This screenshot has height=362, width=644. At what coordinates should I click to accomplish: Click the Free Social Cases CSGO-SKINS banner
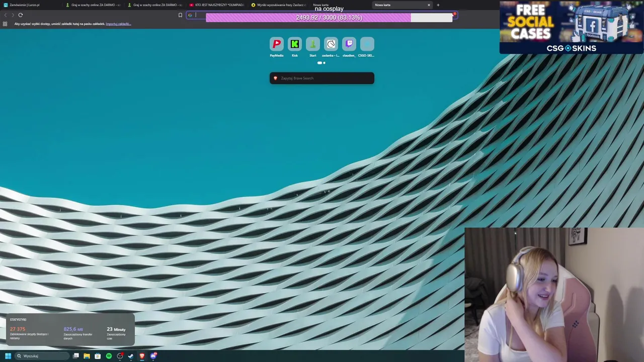[x=572, y=27]
